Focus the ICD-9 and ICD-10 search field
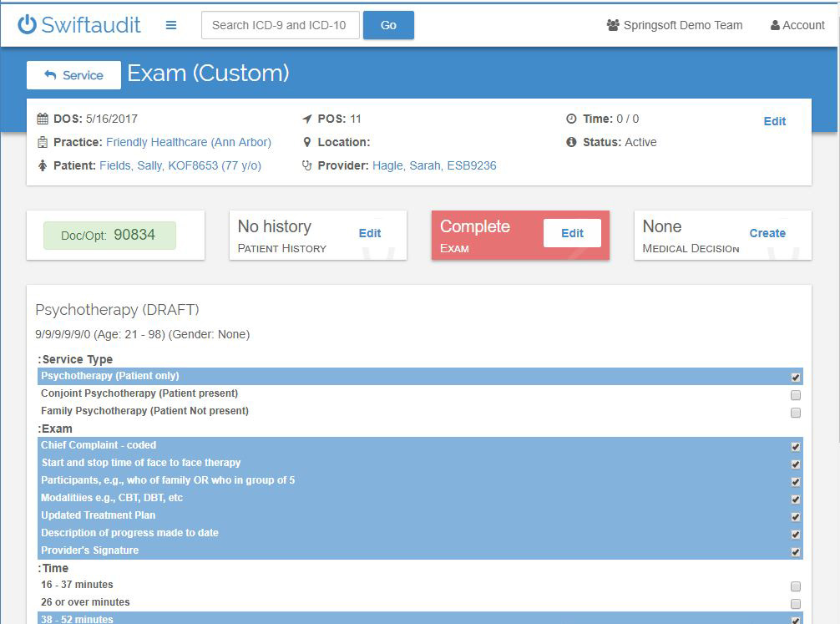The width and height of the screenshot is (840, 624). [x=281, y=25]
